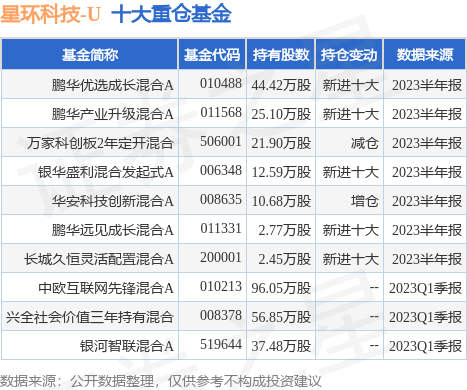Click 新进十大 in 鹏华优选成长混合A row

351,85
